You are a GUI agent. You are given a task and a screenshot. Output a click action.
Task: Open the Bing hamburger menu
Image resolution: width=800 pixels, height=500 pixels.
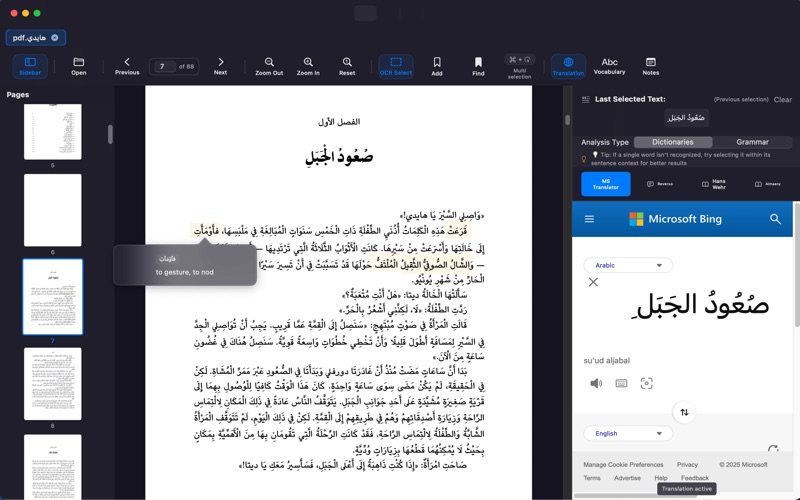point(589,219)
